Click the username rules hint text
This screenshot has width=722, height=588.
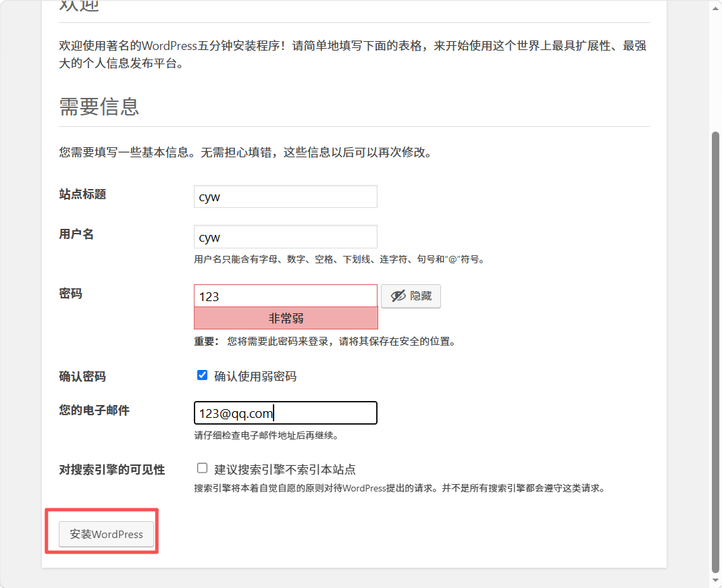pyautogui.click(x=340, y=259)
